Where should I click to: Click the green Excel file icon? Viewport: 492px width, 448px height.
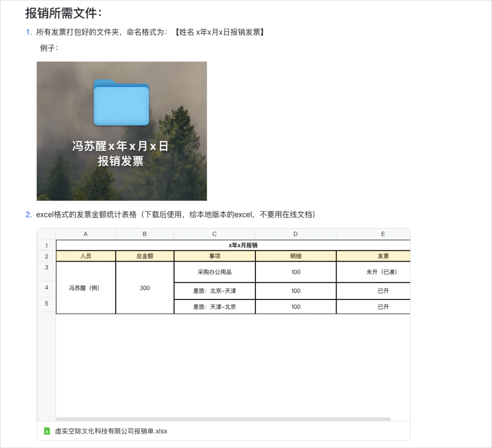pos(46,431)
